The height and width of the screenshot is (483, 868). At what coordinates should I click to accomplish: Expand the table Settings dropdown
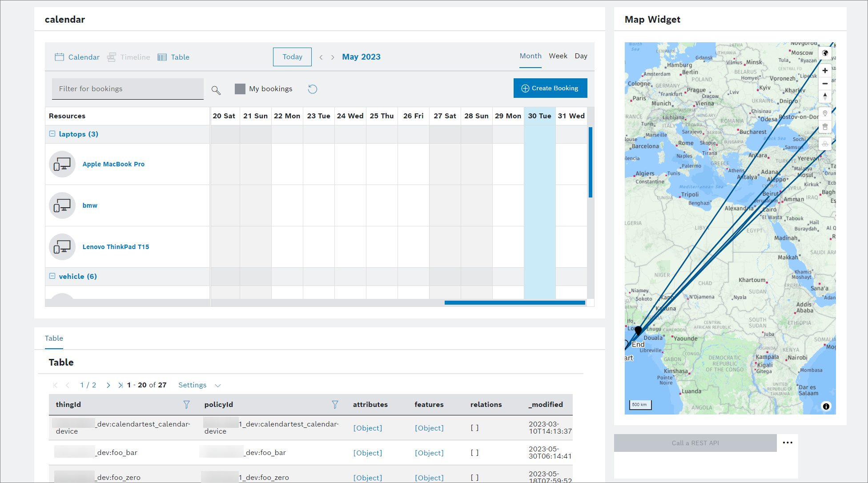pyautogui.click(x=199, y=385)
